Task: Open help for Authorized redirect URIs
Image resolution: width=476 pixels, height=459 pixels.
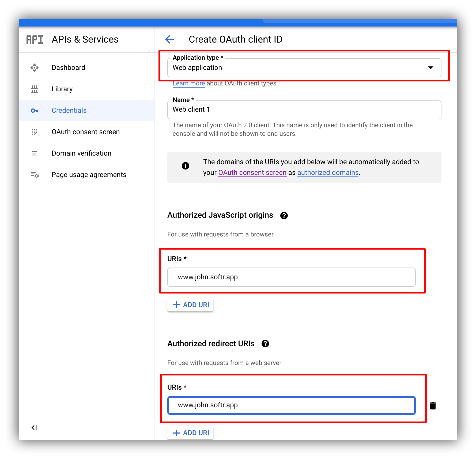Action: point(265,344)
